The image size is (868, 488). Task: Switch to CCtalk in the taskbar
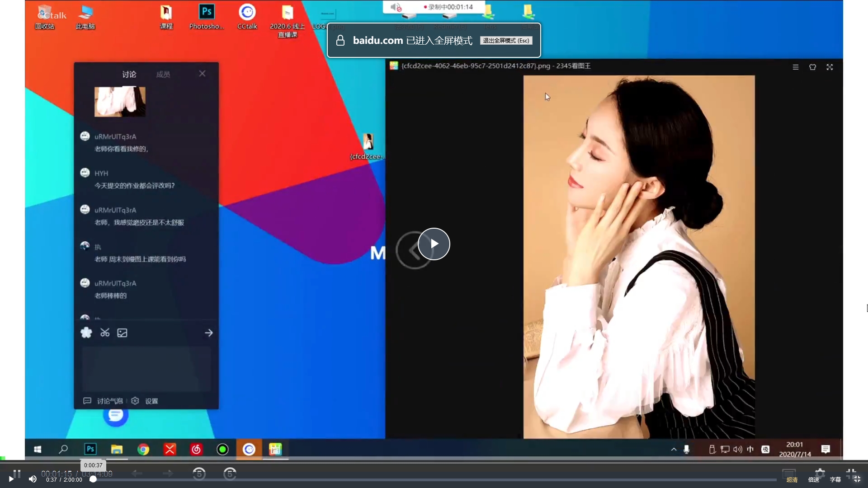(x=249, y=449)
